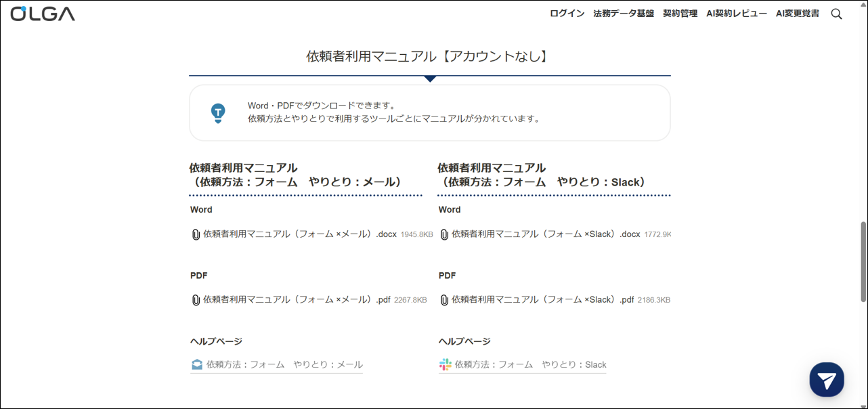Click the page vertical scrollbar thumb
868x409 pixels.
pos(863,261)
